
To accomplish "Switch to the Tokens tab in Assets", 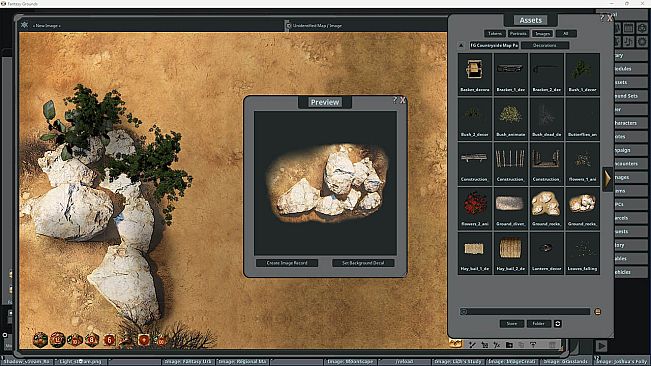I will point(494,34).
